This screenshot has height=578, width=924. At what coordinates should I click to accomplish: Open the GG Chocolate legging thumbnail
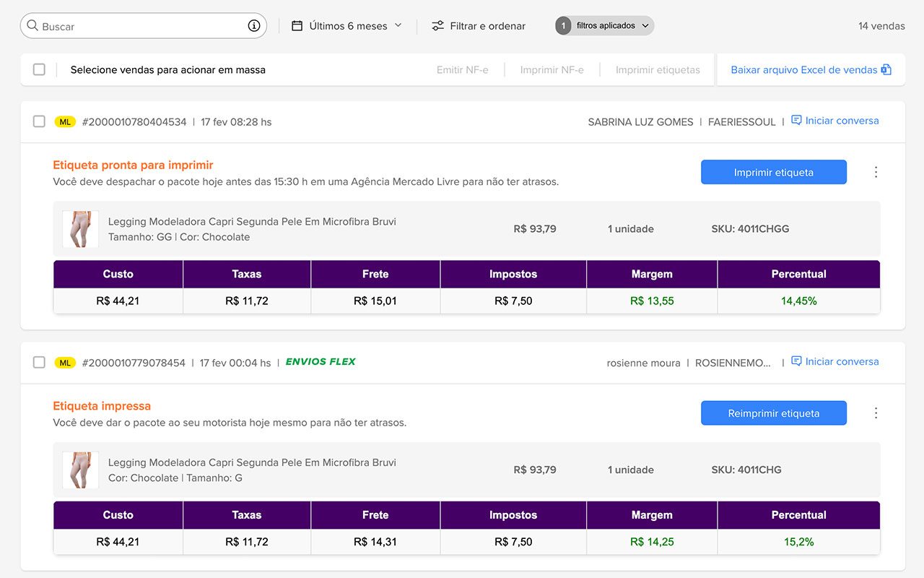80,229
